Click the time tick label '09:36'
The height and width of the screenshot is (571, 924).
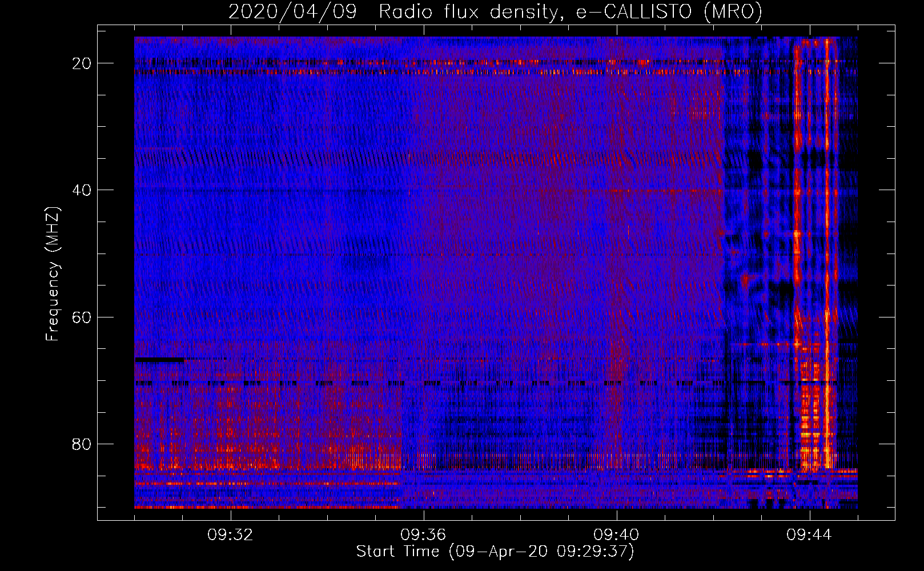pyautogui.click(x=424, y=535)
